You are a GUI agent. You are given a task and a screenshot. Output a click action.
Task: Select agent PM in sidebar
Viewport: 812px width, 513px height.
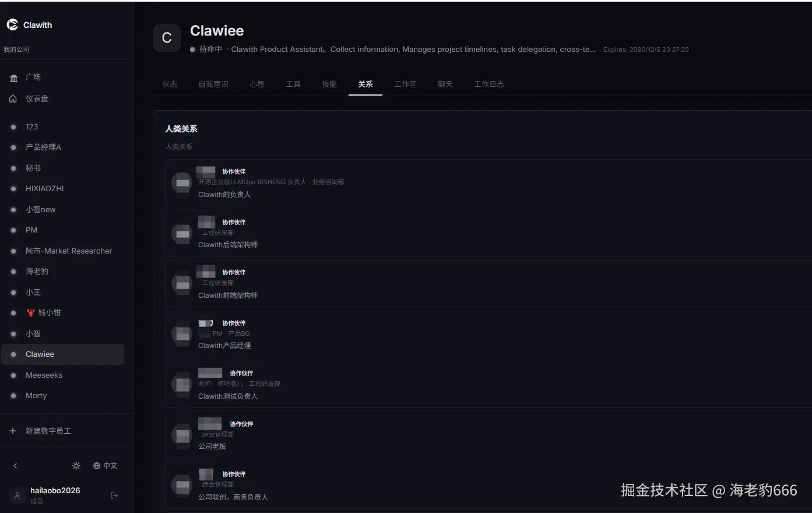[62, 230]
